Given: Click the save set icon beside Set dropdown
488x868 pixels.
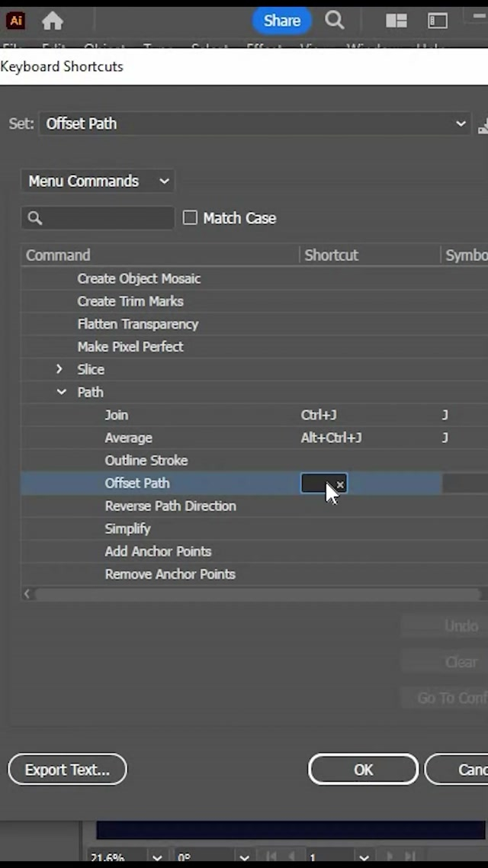Looking at the screenshot, I should [x=483, y=126].
